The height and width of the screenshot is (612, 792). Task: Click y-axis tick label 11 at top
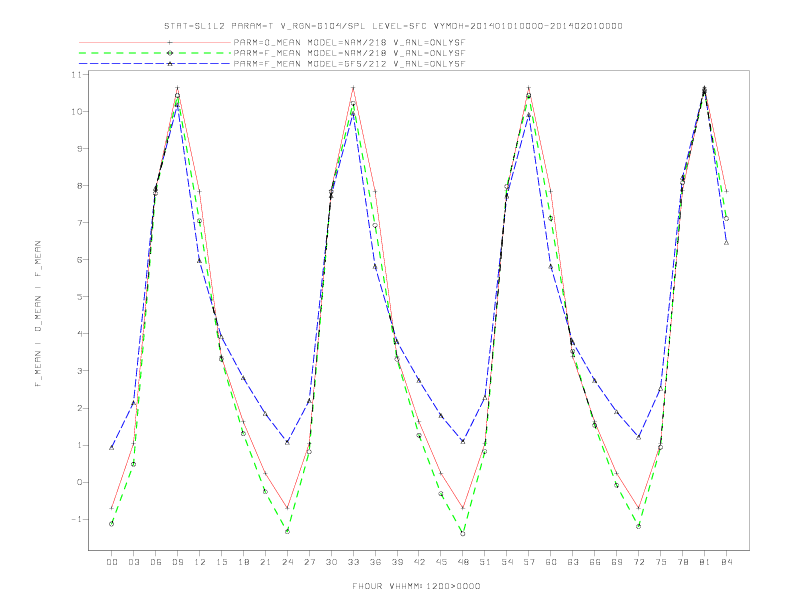[77, 74]
